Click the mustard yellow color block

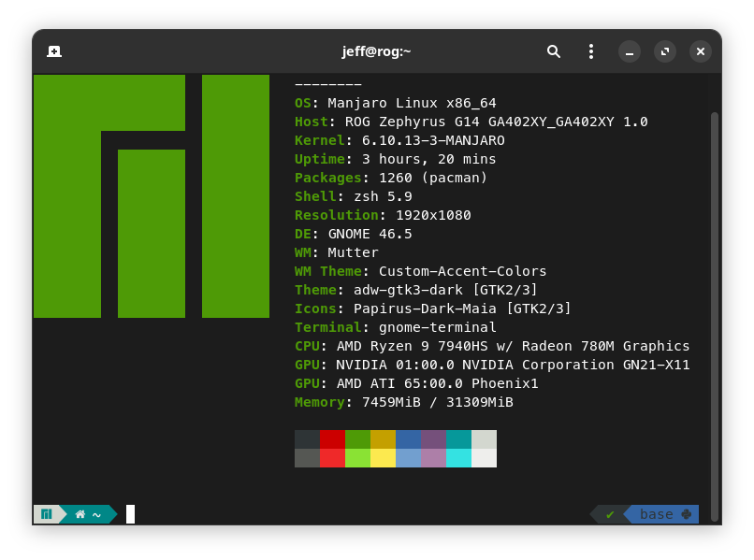[x=384, y=439]
